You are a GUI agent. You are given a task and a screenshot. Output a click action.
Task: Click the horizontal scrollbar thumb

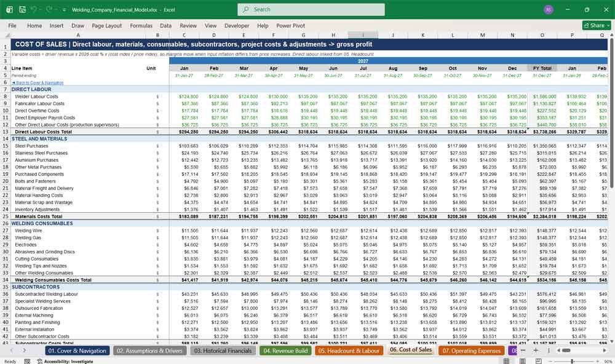566,350
